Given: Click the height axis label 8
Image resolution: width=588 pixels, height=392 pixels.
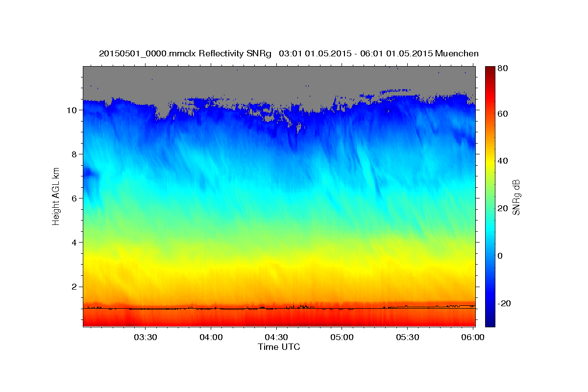Looking at the screenshot, I should [74, 154].
